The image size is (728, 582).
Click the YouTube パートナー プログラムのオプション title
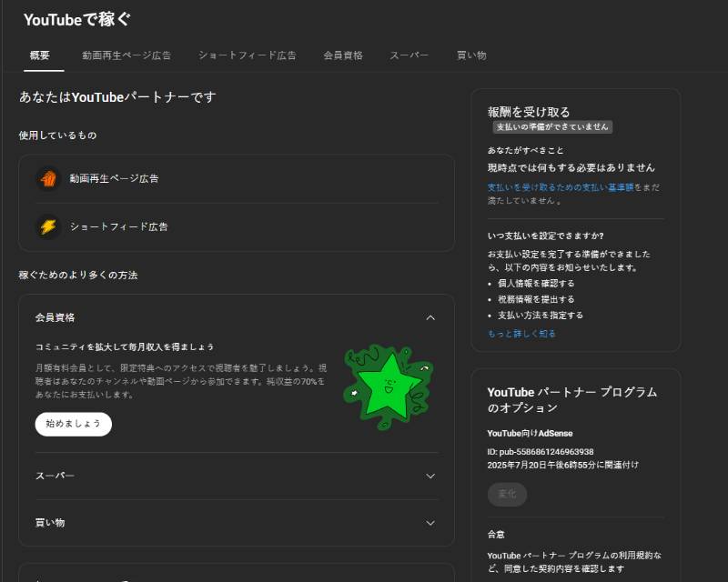572,400
